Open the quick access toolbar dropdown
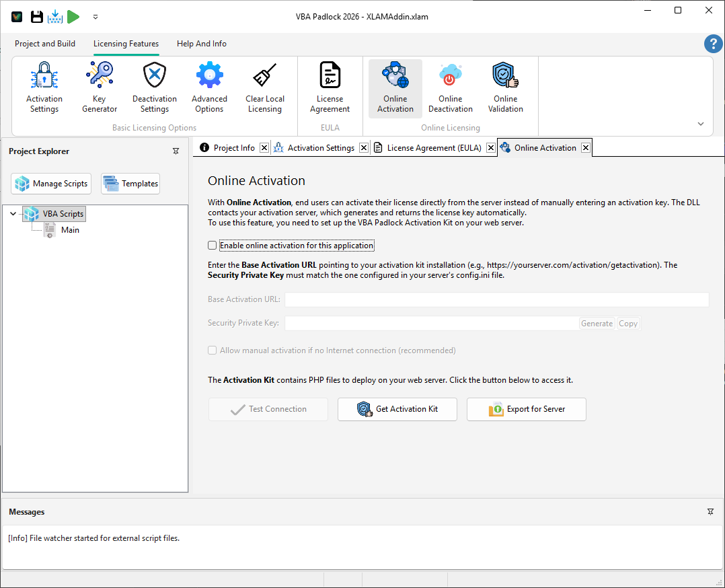Viewport: 725px width, 588px height. pyautogui.click(x=95, y=17)
